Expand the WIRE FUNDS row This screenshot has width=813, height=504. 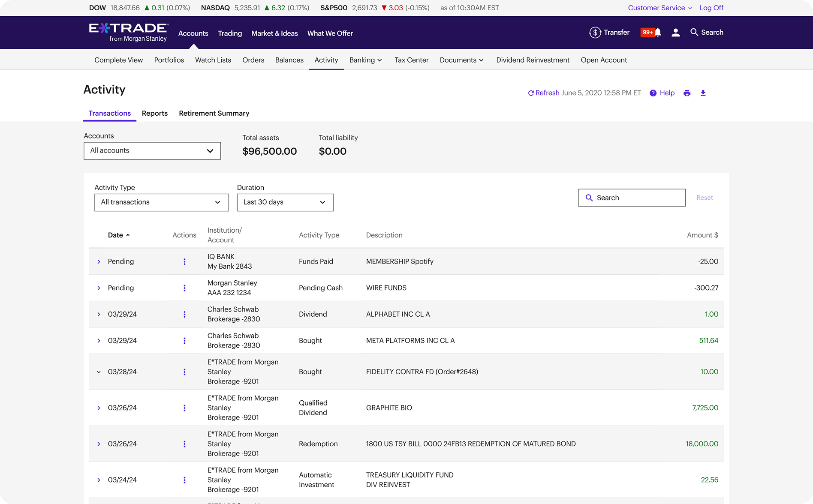[99, 288]
